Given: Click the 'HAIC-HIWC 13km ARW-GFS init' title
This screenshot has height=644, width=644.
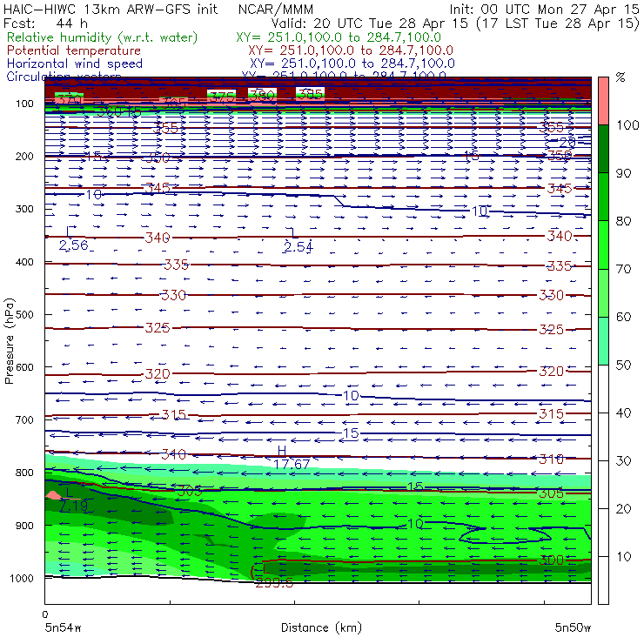Looking at the screenshot, I should 111,9.
